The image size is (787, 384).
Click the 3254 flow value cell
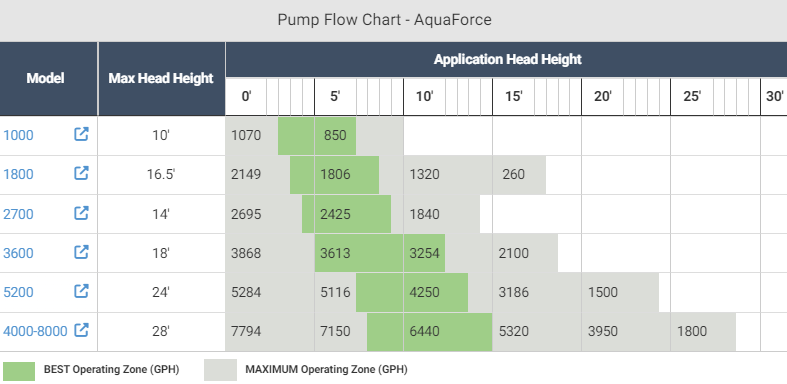click(x=425, y=253)
